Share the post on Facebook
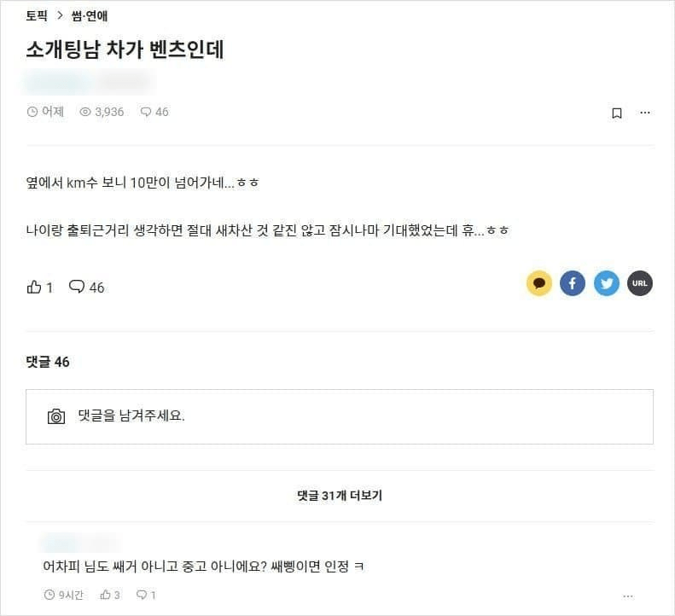The width and height of the screenshot is (675, 616). pos(573,283)
